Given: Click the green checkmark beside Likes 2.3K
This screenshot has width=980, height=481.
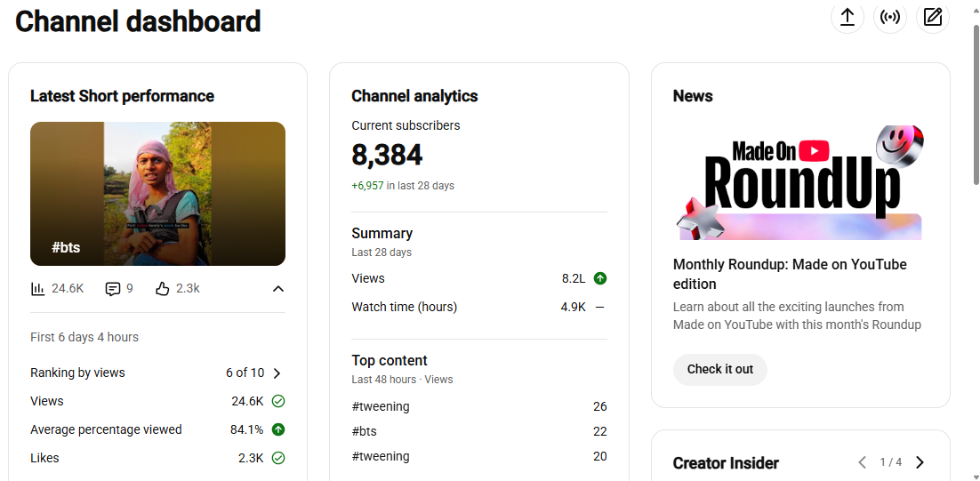Looking at the screenshot, I should [278, 458].
